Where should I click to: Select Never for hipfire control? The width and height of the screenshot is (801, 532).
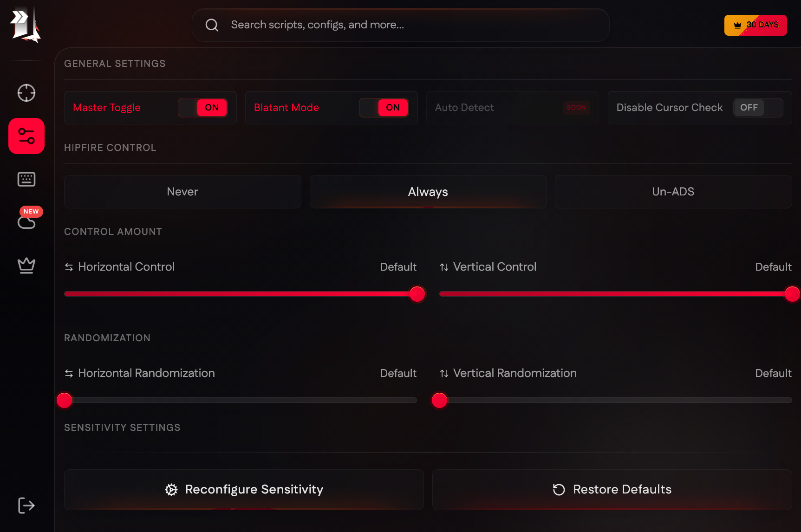(x=182, y=192)
